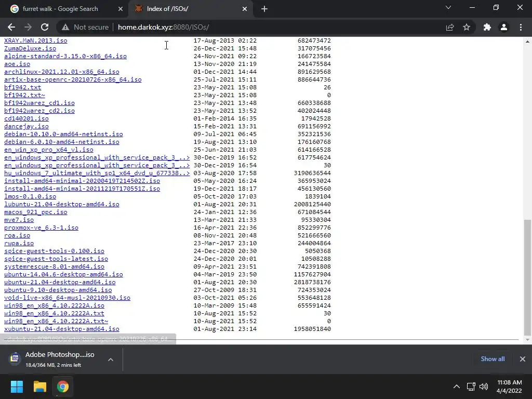
Task: Go back to the previous page
Action: tap(11, 27)
